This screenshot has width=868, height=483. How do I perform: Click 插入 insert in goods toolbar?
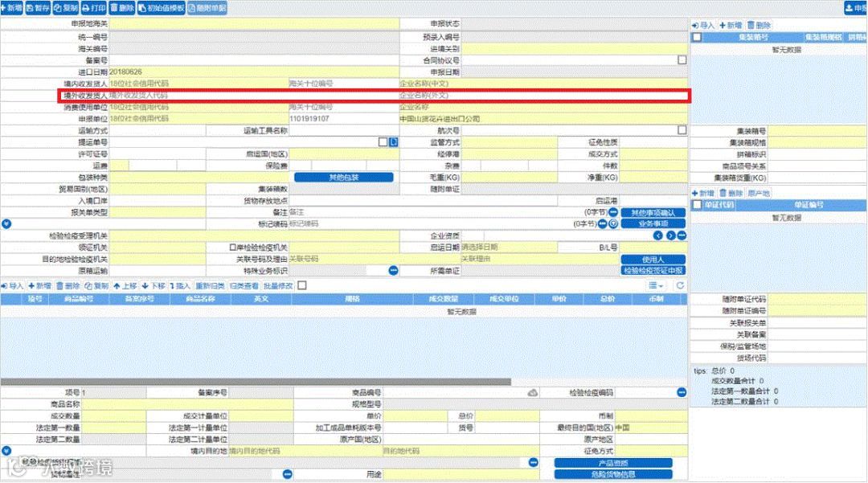point(180,286)
